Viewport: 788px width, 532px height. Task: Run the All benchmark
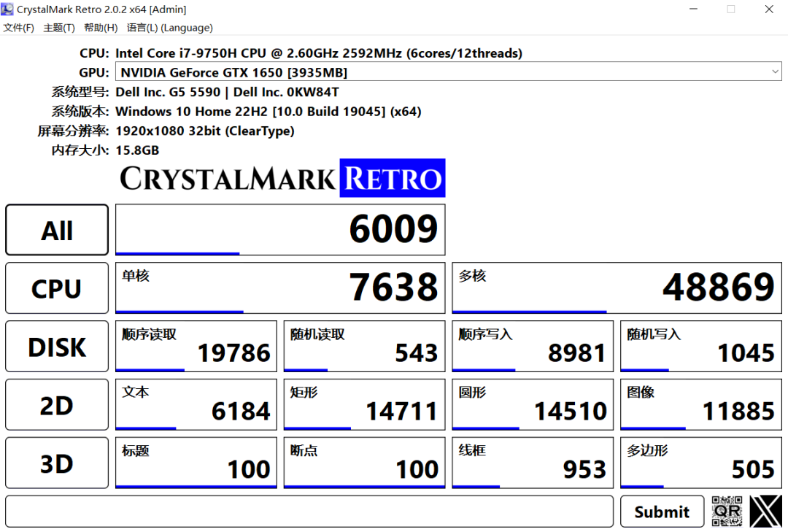click(57, 230)
